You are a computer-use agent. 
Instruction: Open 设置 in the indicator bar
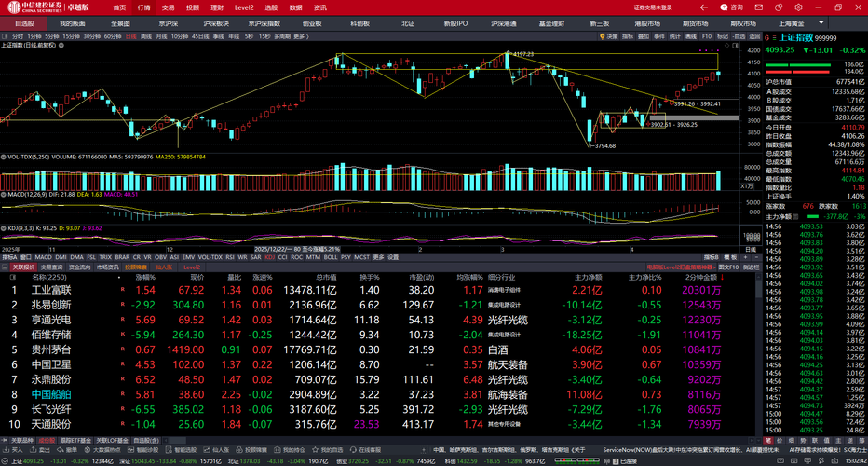click(393, 257)
